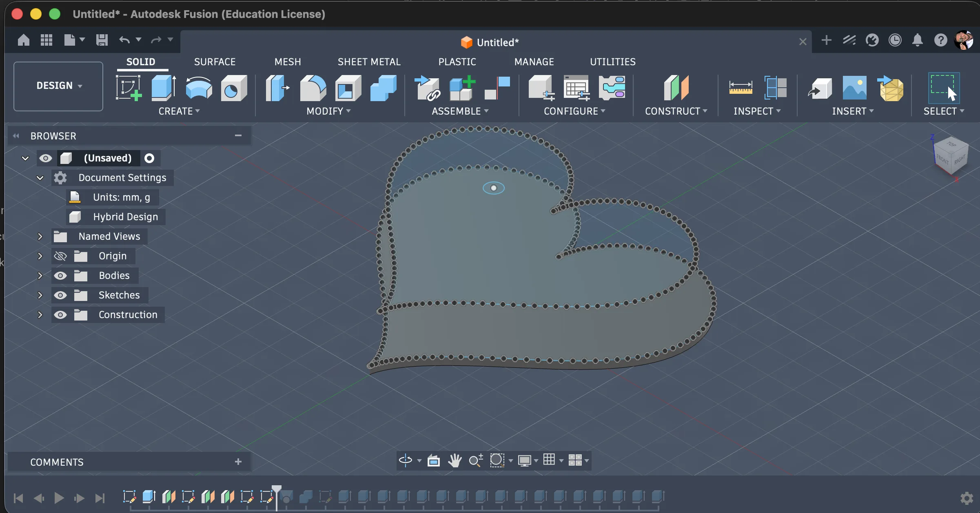The width and height of the screenshot is (980, 513).
Task: Open the ASSEMBLE panel dropdown
Action: click(x=460, y=111)
